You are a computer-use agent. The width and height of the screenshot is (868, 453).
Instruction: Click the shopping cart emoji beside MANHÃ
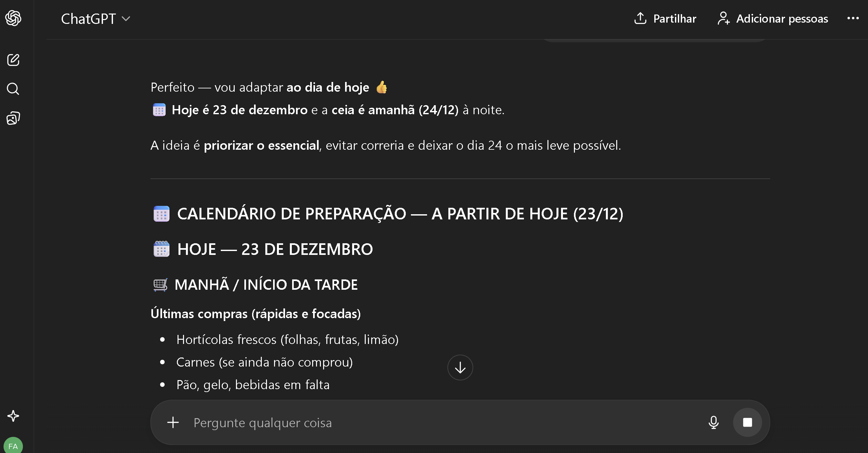point(160,285)
